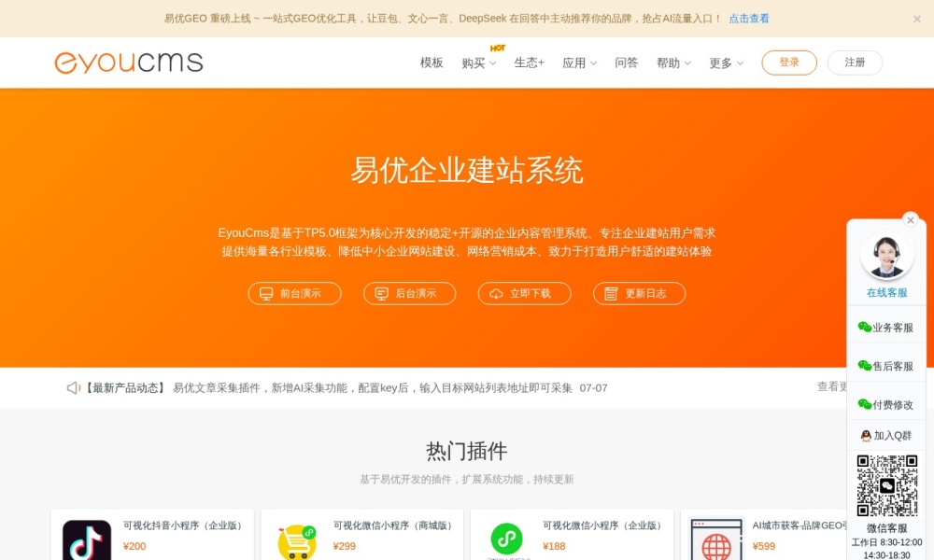This screenshot has height=560, width=934.
Task: Click the ¥299 price text
Action: pos(345,546)
